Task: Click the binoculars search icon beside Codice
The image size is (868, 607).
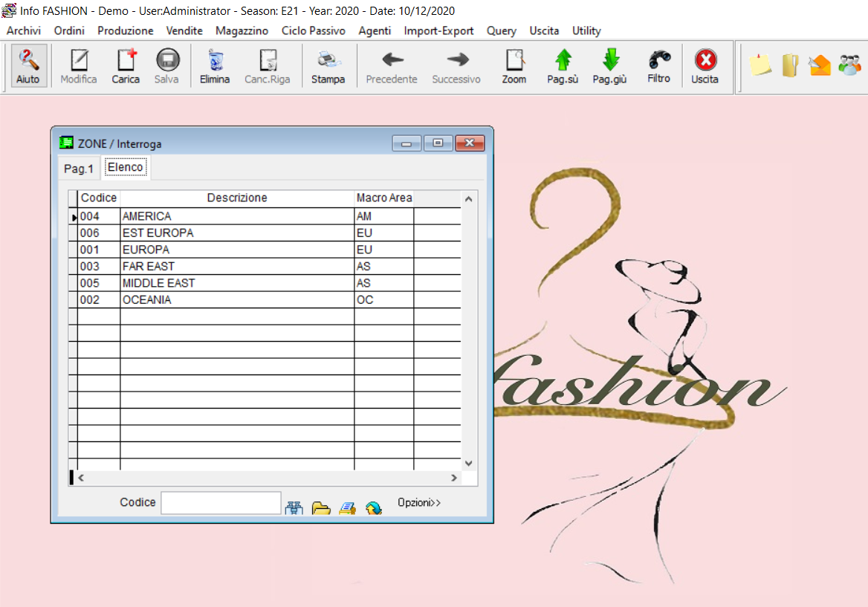Action: click(x=294, y=508)
